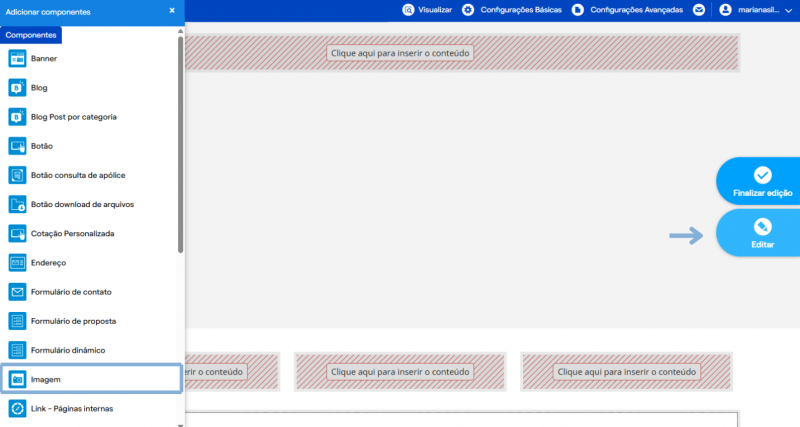Switch to the Componentes tab
The height and width of the screenshot is (427, 800).
[x=31, y=35]
